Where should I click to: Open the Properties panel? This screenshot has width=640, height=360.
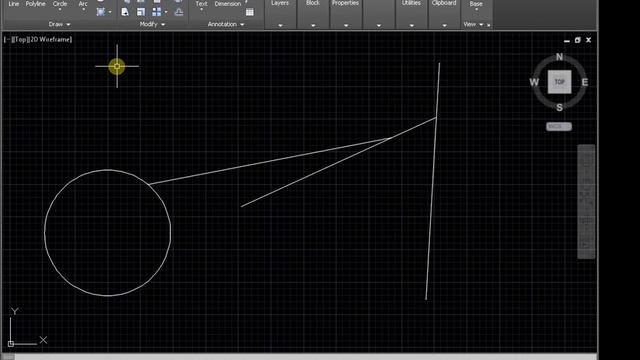point(345,3)
